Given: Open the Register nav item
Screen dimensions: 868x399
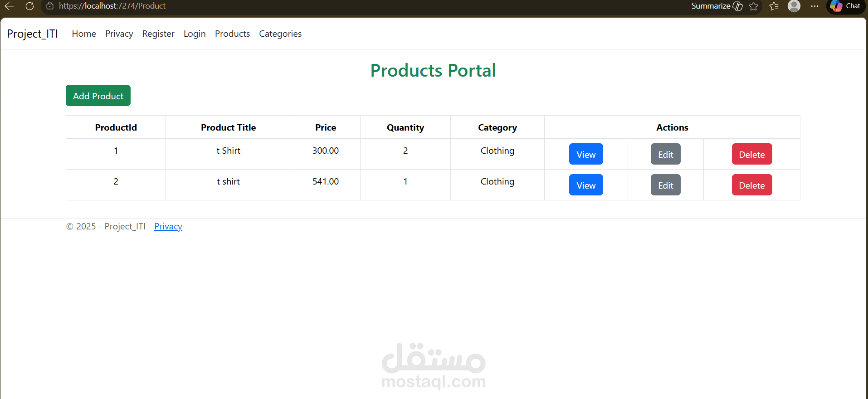Looking at the screenshot, I should click(158, 34).
